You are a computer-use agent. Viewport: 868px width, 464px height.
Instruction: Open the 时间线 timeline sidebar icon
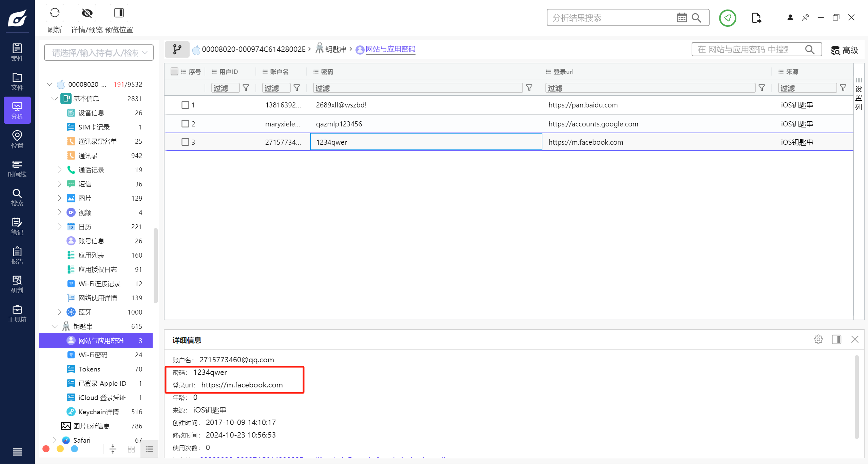[x=17, y=168]
